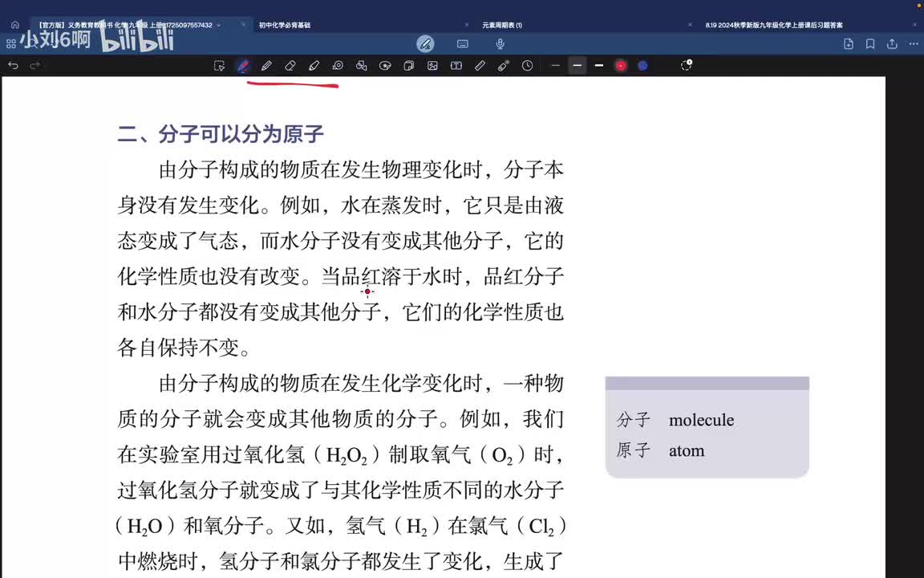Add a sticky note
The height and width of the screenshot is (578, 924).
(x=408, y=66)
